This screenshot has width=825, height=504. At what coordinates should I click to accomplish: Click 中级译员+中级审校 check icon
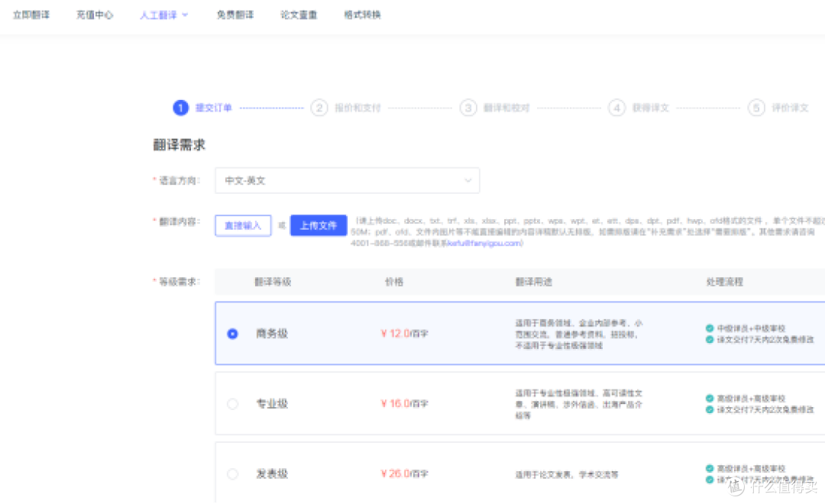pyautogui.click(x=710, y=328)
